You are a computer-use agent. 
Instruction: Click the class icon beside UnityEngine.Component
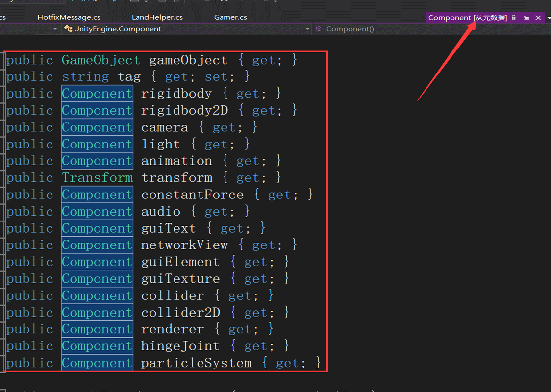click(x=68, y=28)
